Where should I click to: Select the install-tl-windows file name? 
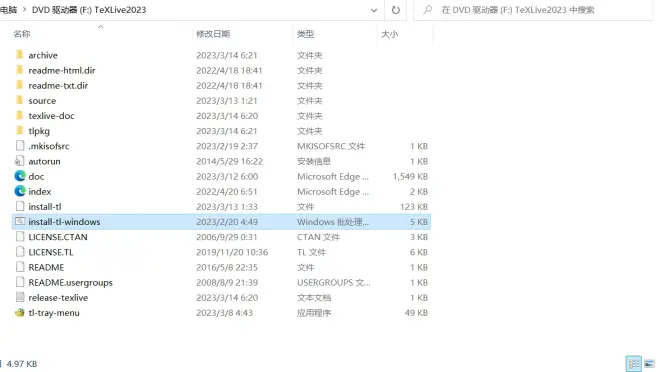point(64,222)
